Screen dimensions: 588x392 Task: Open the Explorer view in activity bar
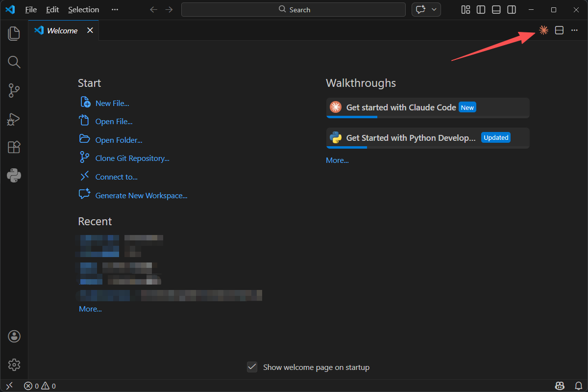[14, 33]
